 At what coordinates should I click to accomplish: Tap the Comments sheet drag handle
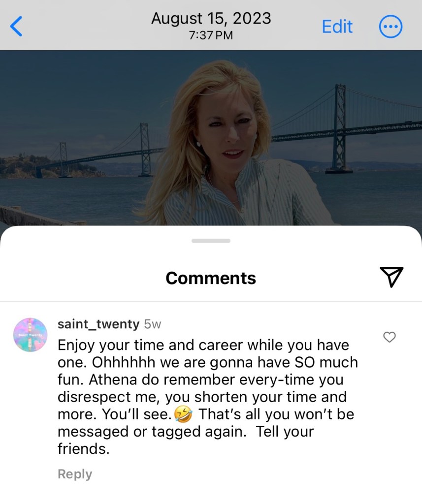(x=211, y=241)
